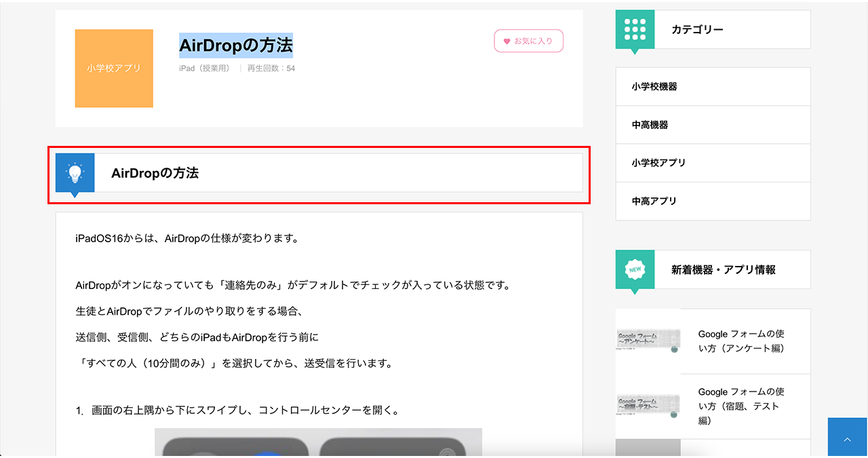Viewport: 868px width, 458px height.
Task: Click the heart icon in お気に入り button
Action: pos(507,41)
